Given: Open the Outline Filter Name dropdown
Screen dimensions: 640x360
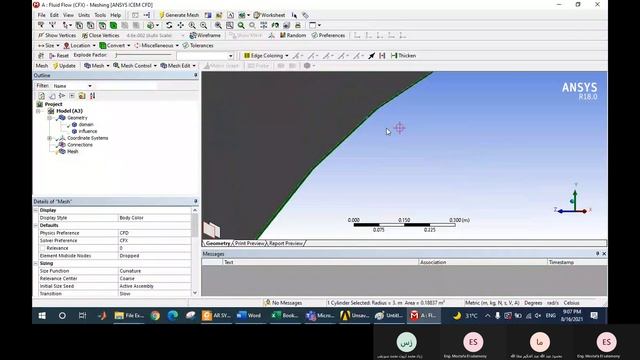Looking at the screenshot, I should (72, 86).
